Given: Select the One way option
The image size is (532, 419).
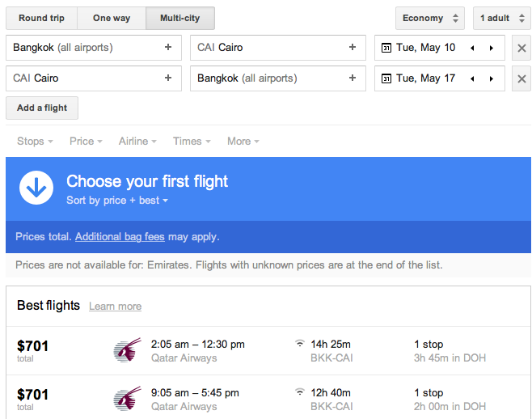Looking at the screenshot, I should coord(112,18).
